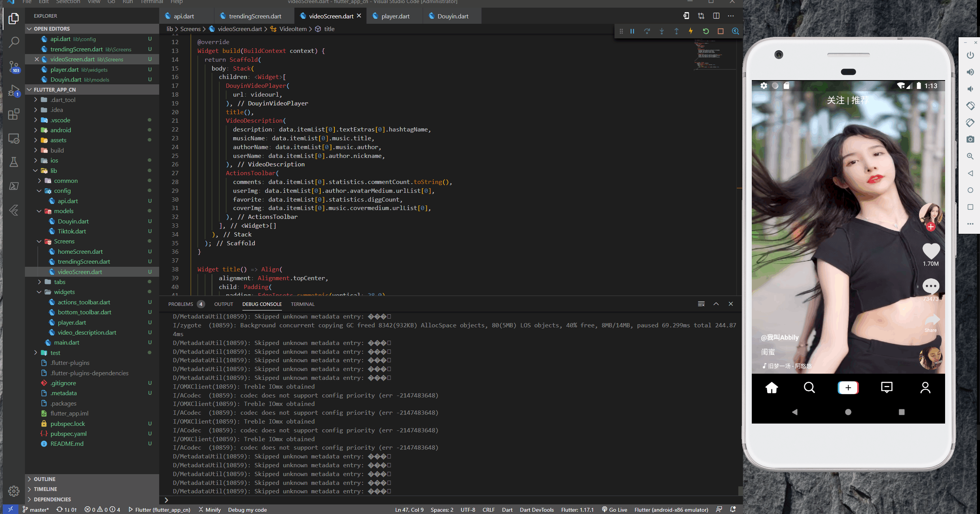Open the Extensions view icon
The image size is (980, 514).
[14, 114]
